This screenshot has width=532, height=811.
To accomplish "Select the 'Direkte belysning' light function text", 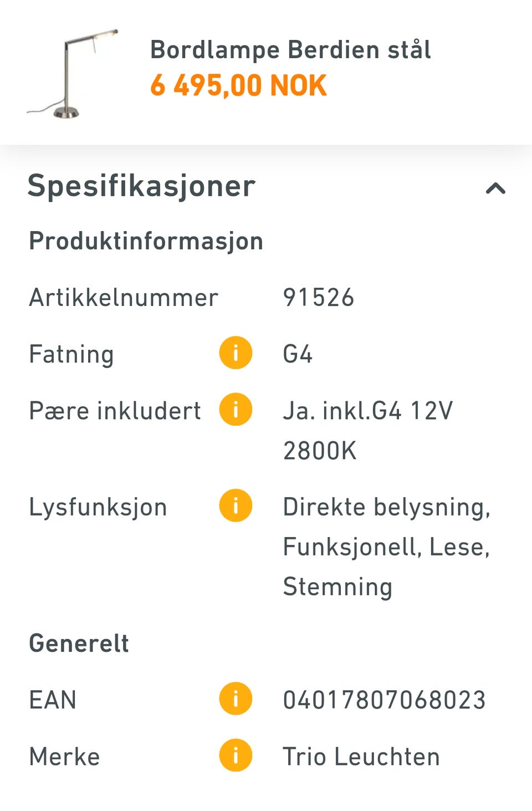I will (386, 507).
